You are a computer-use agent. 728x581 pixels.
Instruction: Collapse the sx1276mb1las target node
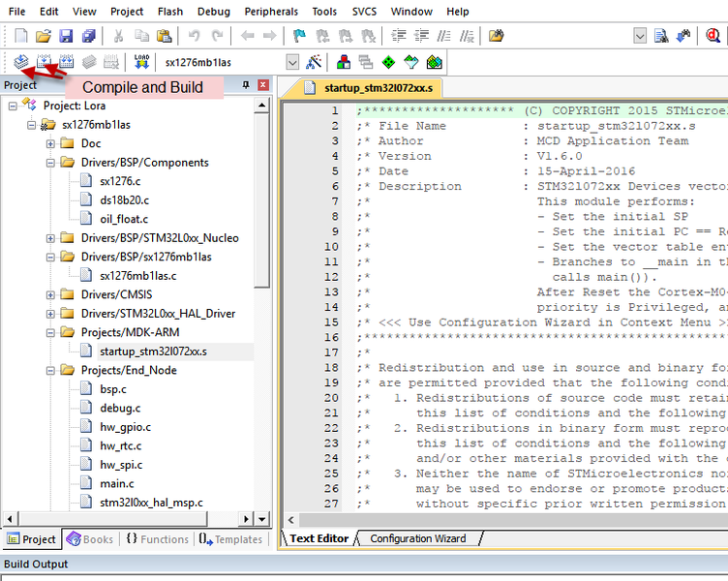(31, 125)
